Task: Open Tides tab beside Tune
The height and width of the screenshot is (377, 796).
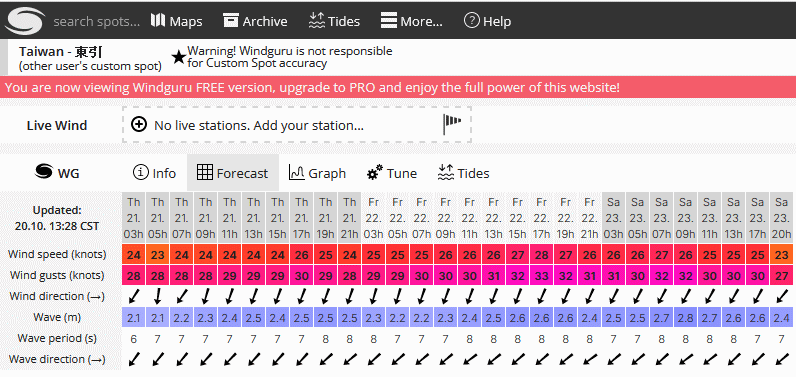Action: pyautogui.click(x=463, y=173)
